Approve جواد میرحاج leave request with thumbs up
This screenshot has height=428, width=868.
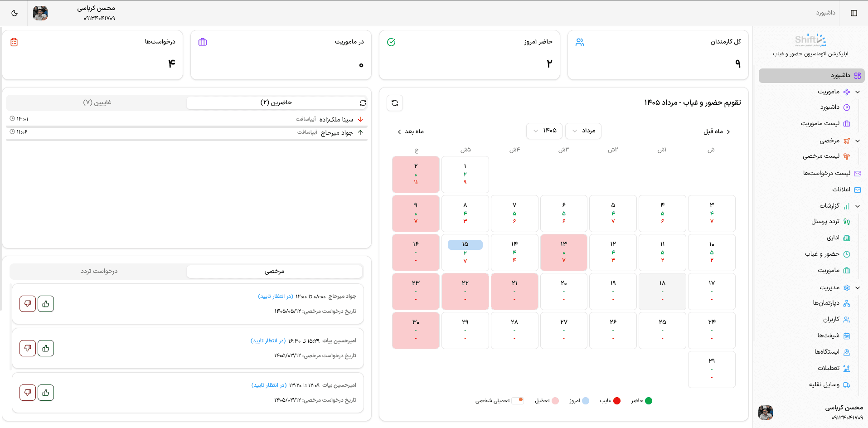coord(46,304)
